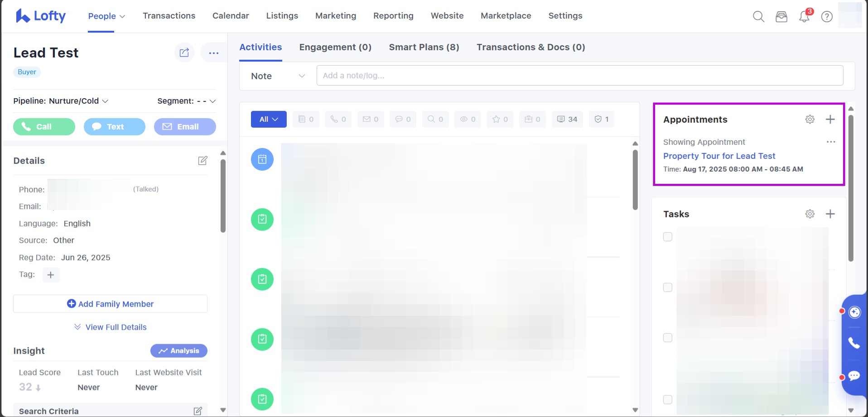Viewport: 868px width, 417px height.
Task: Open Property Tour for Lead Test link
Action: [719, 156]
